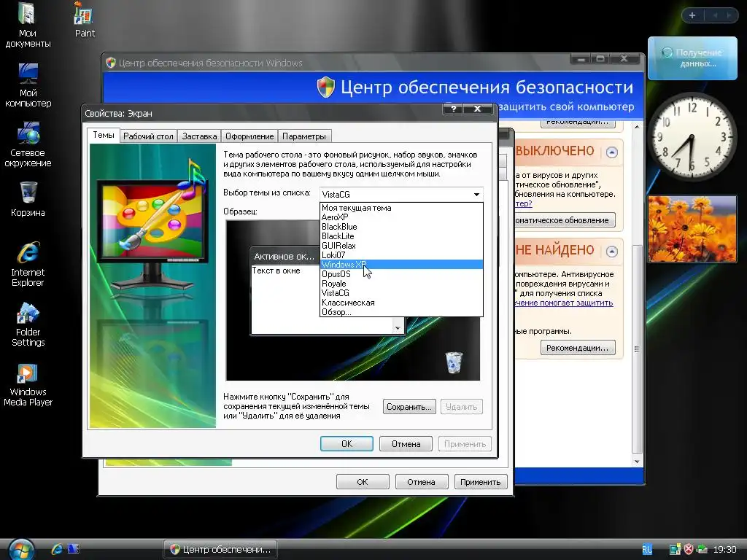The height and width of the screenshot is (560, 747).
Task: Click Центр обеспечени... taskbar button
Action: click(x=220, y=550)
